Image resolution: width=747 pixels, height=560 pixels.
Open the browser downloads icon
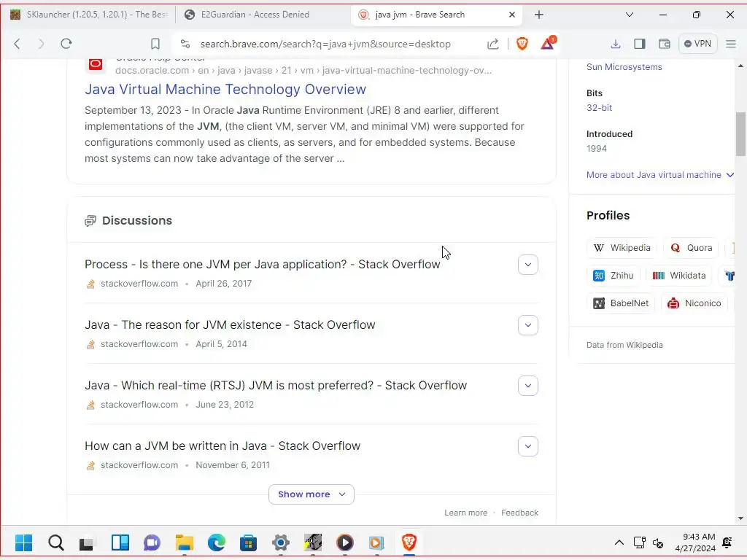pos(616,44)
